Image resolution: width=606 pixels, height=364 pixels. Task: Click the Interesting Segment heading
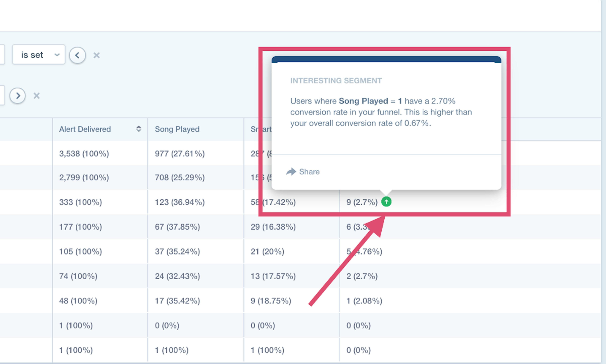(336, 81)
